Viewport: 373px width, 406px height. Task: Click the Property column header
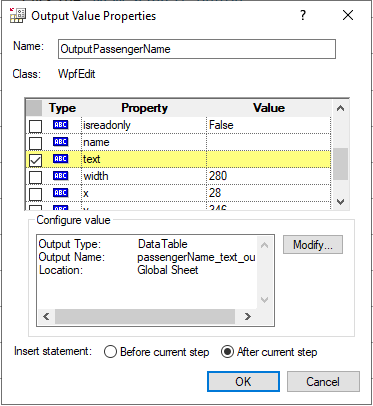click(144, 108)
